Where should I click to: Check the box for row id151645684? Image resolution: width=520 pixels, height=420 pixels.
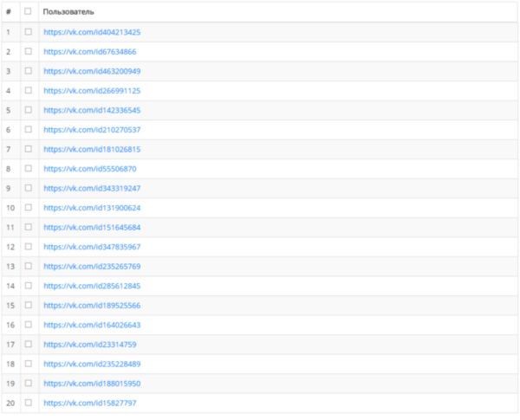(29, 227)
